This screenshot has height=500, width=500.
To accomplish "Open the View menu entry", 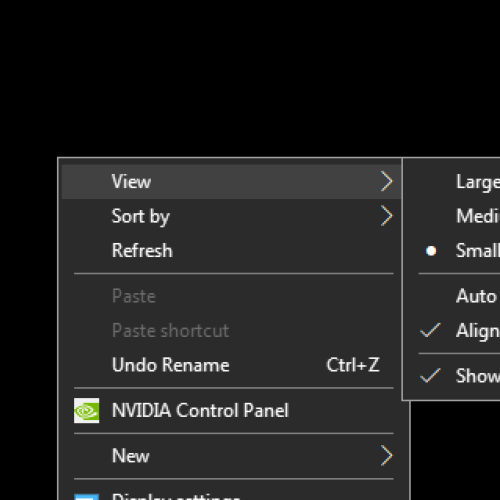I will pos(231,182).
